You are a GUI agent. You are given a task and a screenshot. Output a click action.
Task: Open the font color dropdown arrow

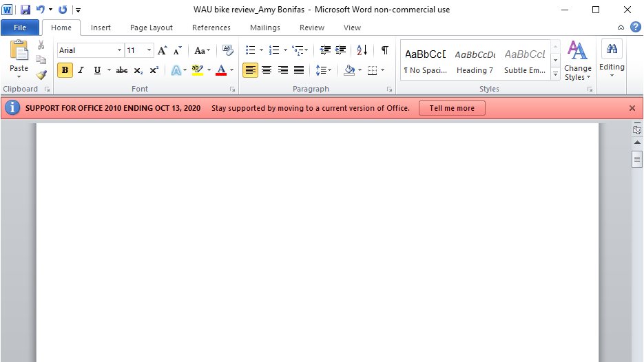pos(231,70)
